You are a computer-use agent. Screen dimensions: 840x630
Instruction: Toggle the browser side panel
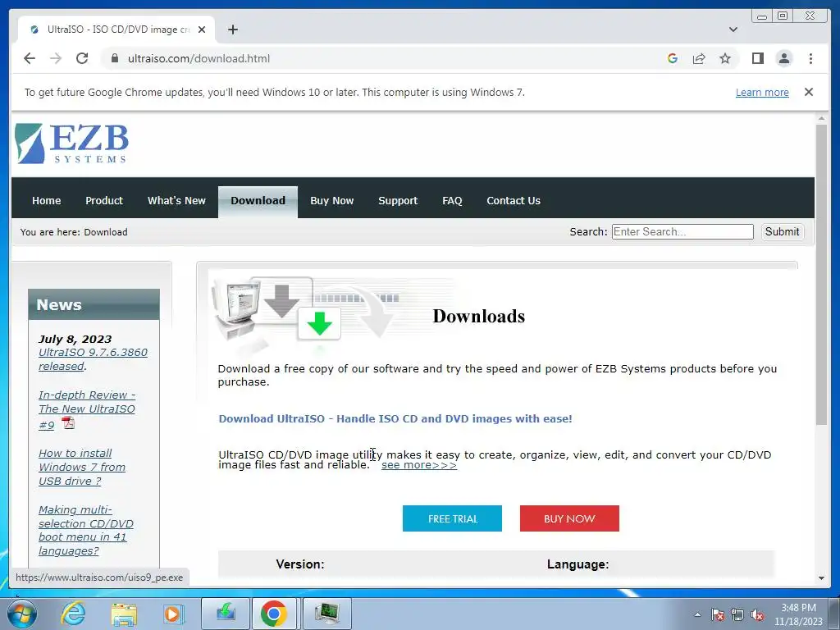pos(757,58)
